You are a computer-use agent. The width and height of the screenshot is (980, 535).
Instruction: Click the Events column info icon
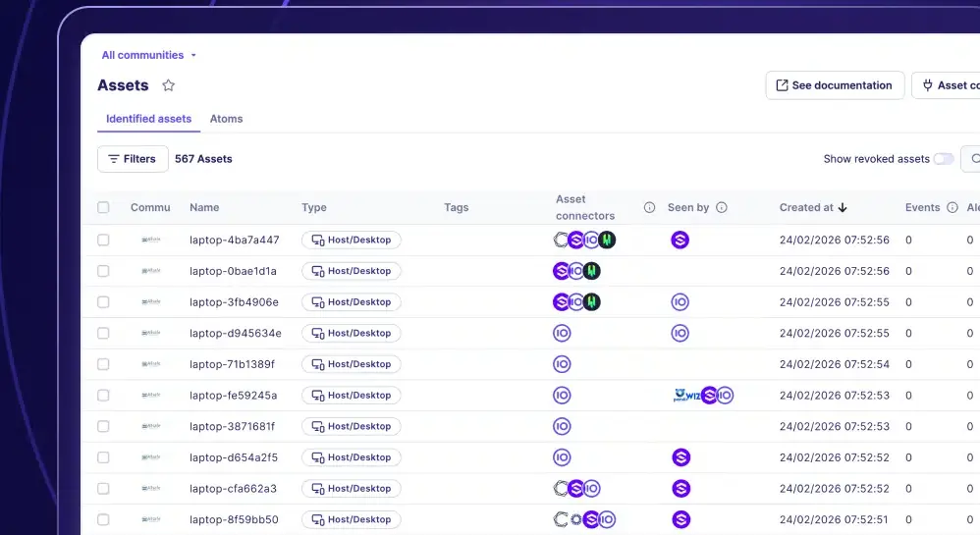click(952, 207)
